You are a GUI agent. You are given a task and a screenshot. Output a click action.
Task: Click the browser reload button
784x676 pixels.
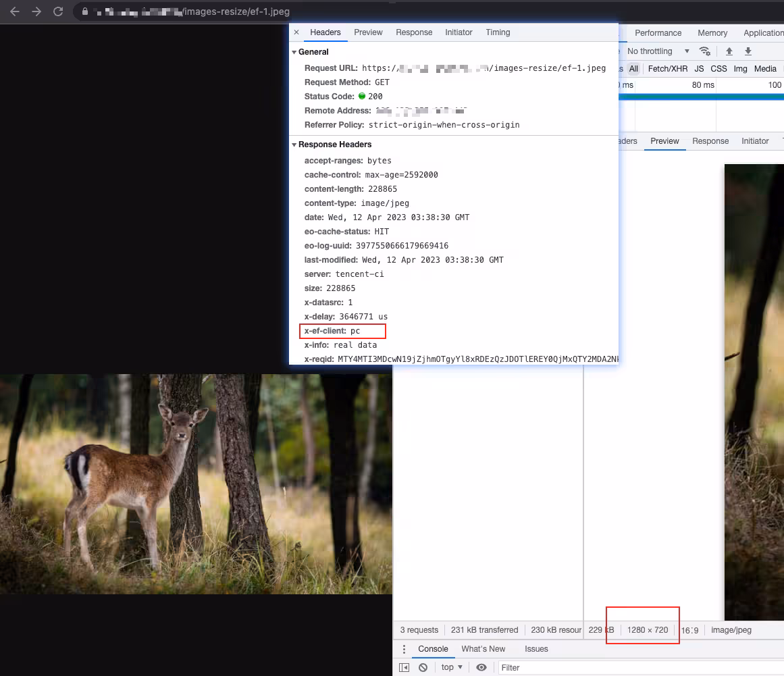(x=58, y=11)
